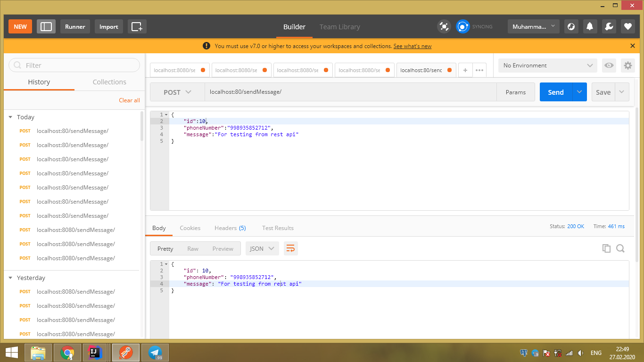
Task: Save the request
Action: [x=603, y=92]
